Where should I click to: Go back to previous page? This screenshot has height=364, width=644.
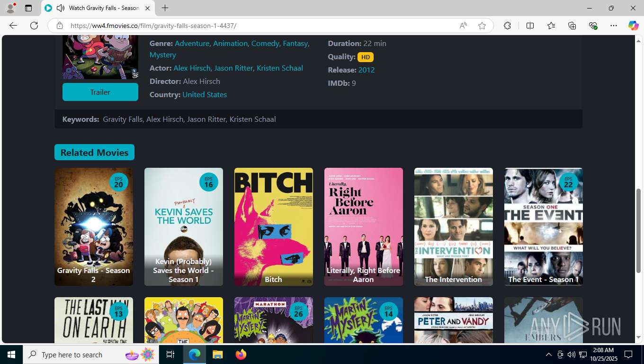pyautogui.click(x=13, y=26)
